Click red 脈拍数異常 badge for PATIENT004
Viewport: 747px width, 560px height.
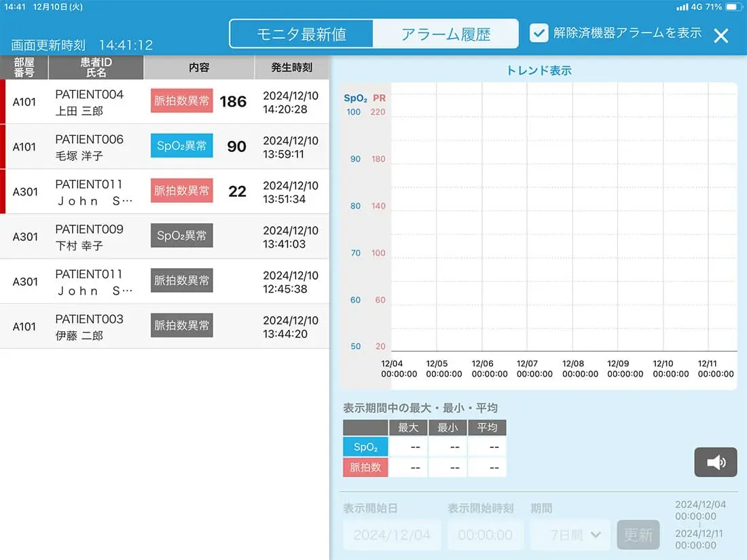181,101
